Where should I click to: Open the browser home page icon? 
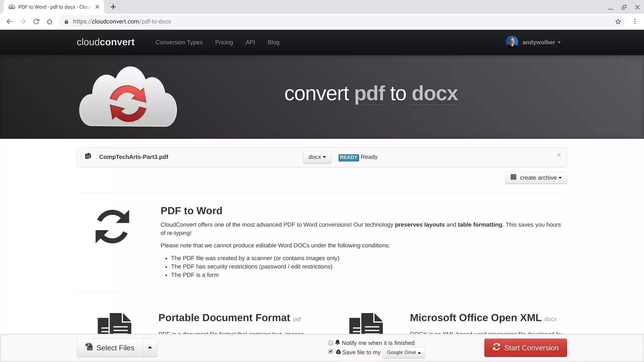[x=49, y=22]
